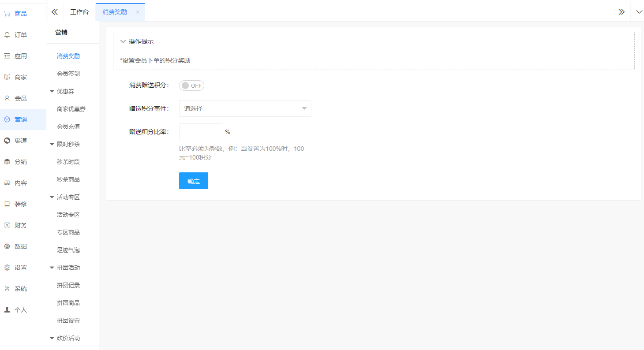This screenshot has width=644, height=350.
Task: Click the user icon beside 个人
Action: (7, 310)
